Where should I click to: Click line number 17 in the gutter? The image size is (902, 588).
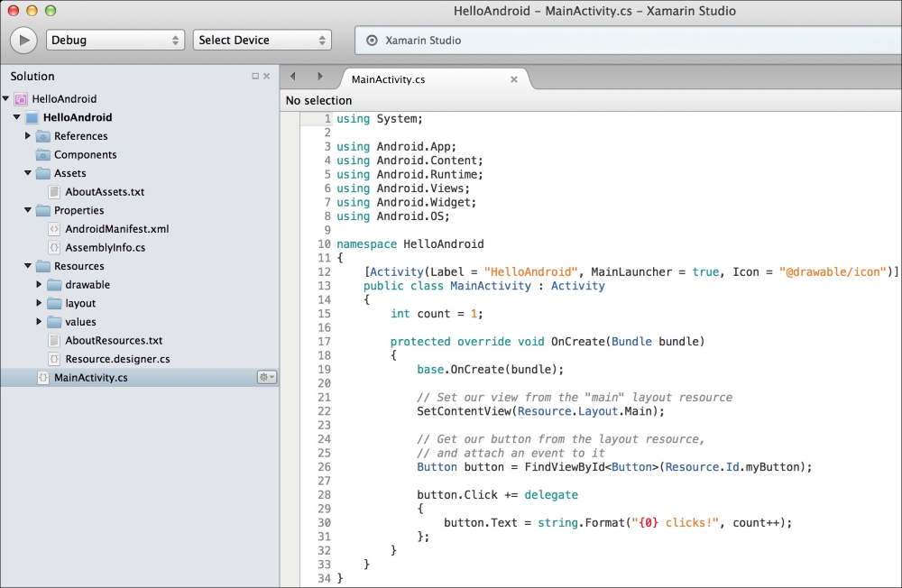click(x=325, y=342)
